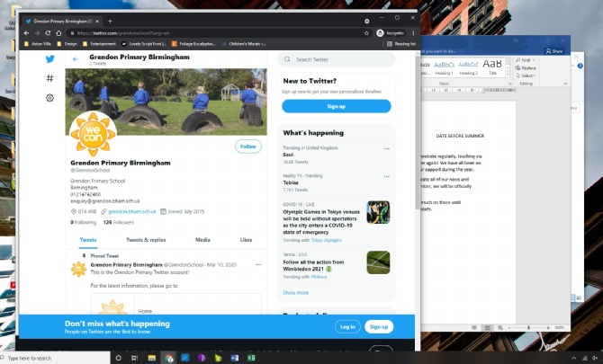
Task: Open the Word Find dropdown arrow
Action: 534,60
